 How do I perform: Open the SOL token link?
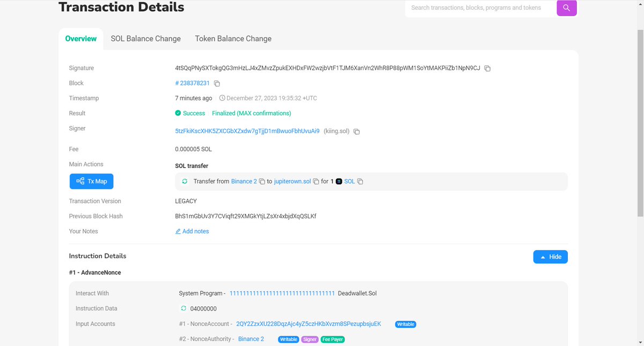pos(349,181)
